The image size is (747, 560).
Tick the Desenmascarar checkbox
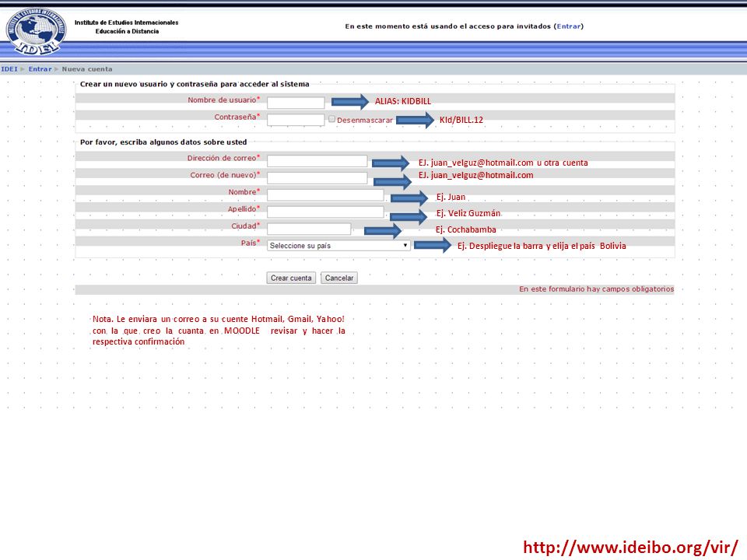[331, 119]
